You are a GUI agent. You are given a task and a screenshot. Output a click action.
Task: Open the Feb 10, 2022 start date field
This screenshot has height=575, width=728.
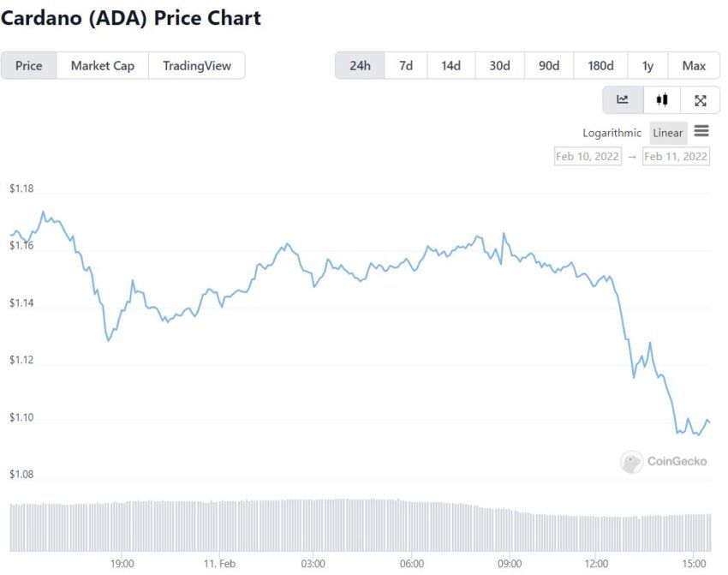pos(588,157)
